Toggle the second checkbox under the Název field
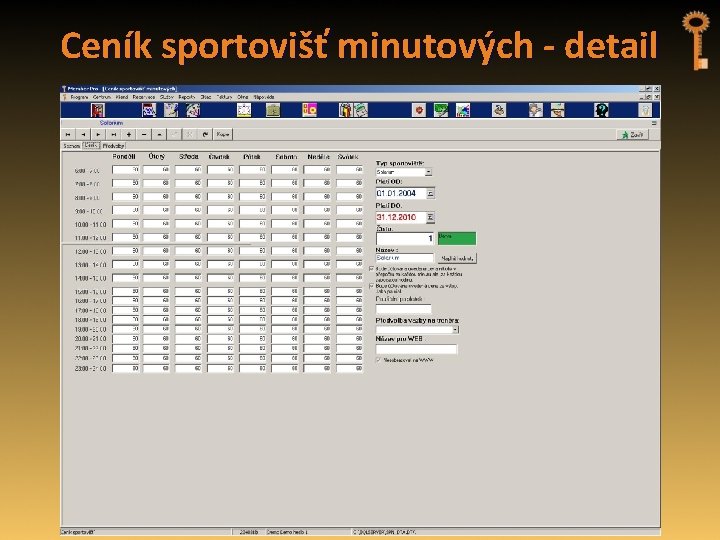 (x=372, y=286)
